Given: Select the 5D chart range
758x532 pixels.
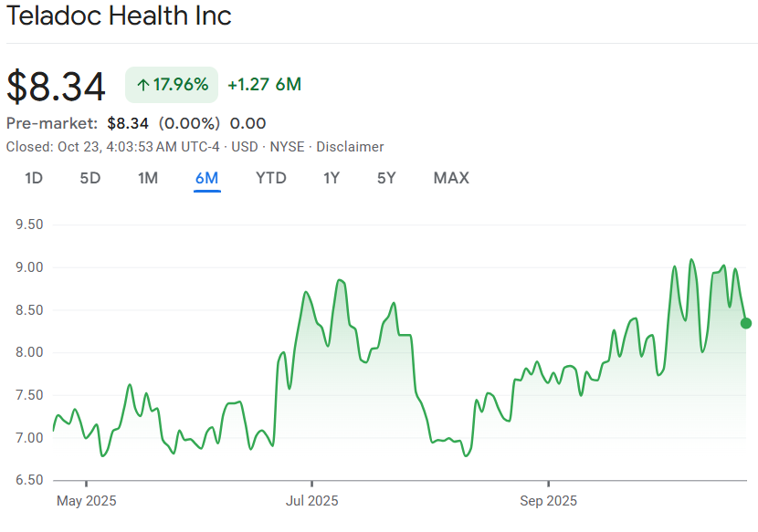Looking at the screenshot, I should (x=90, y=178).
